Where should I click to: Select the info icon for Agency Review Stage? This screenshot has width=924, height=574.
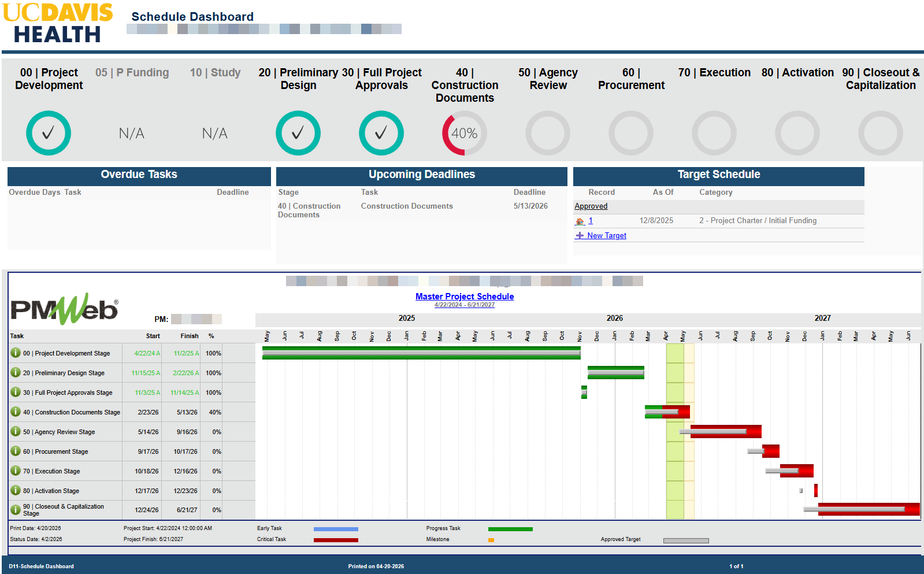(x=16, y=431)
